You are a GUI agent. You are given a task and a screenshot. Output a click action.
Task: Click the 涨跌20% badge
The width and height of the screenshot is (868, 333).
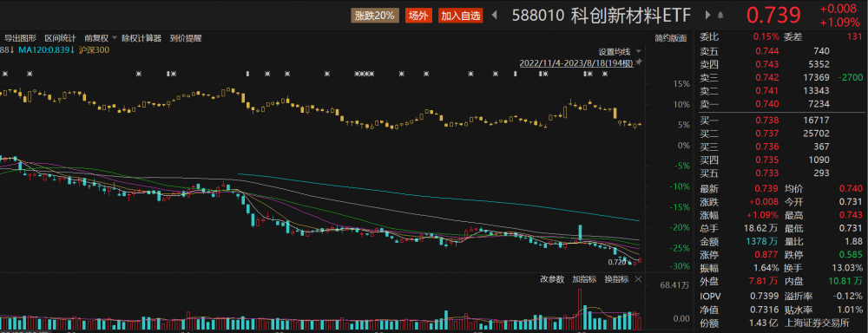(375, 16)
